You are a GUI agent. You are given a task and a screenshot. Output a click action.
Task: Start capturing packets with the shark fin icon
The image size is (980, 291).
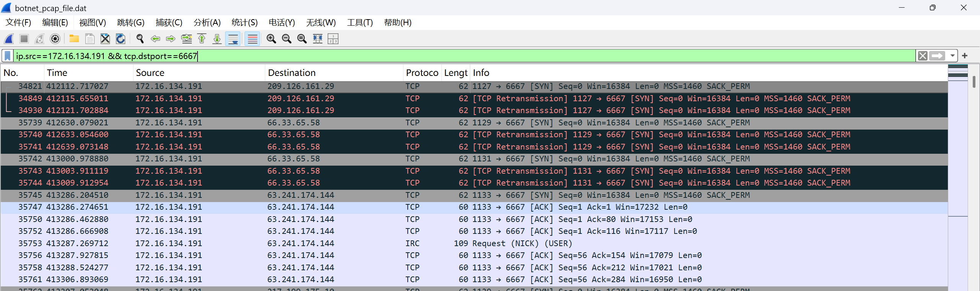pos(9,39)
